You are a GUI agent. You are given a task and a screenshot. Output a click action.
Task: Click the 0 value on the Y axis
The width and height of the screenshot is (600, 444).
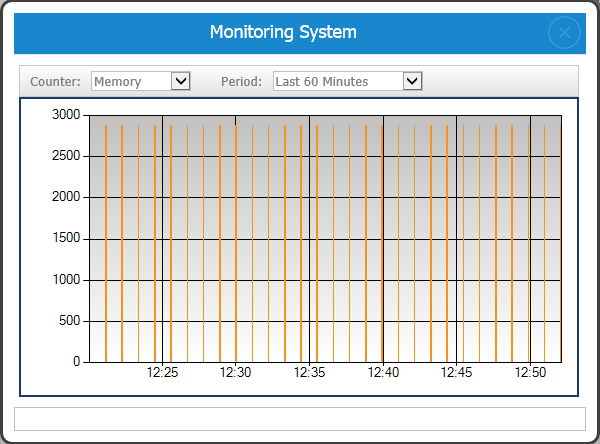[77, 362]
